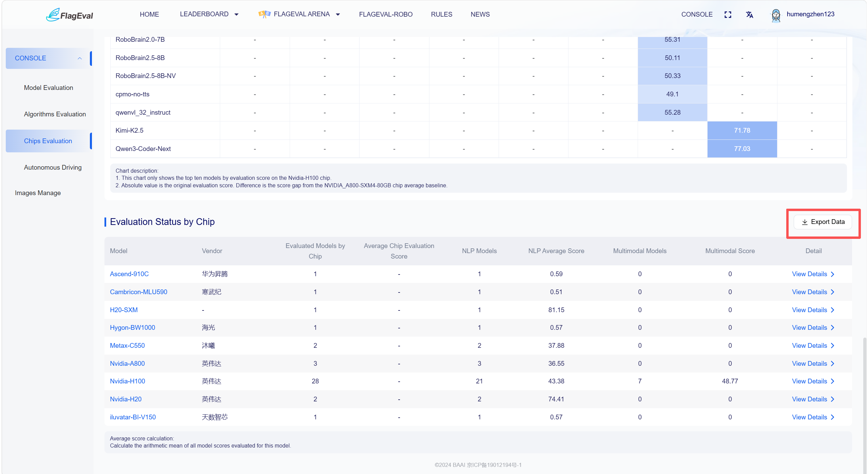Select Model Evaluation in sidebar
The width and height of the screenshot is (868, 474).
pyautogui.click(x=49, y=88)
